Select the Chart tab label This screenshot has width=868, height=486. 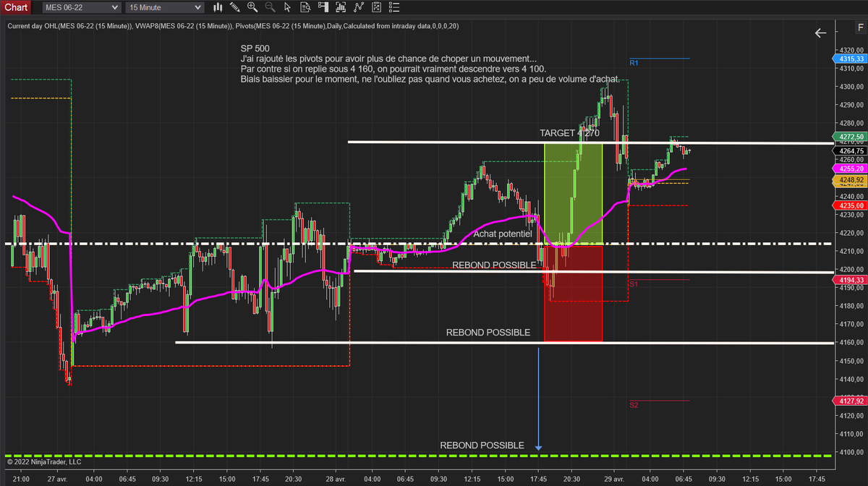pos(17,7)
